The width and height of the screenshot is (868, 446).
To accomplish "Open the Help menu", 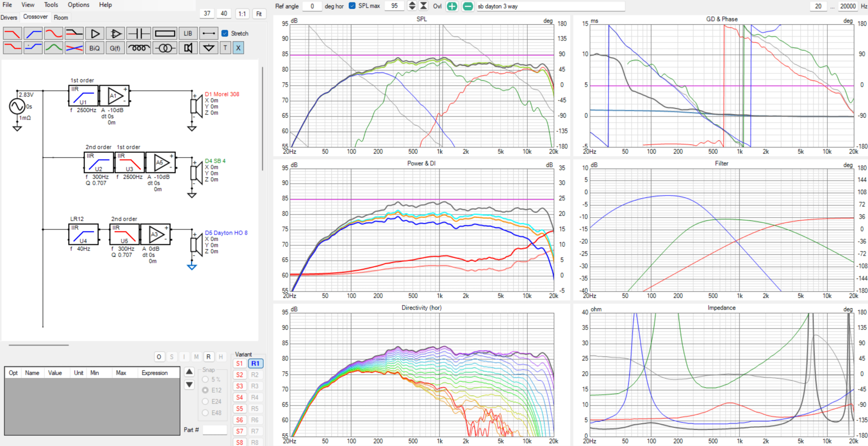I will [106, 5].
